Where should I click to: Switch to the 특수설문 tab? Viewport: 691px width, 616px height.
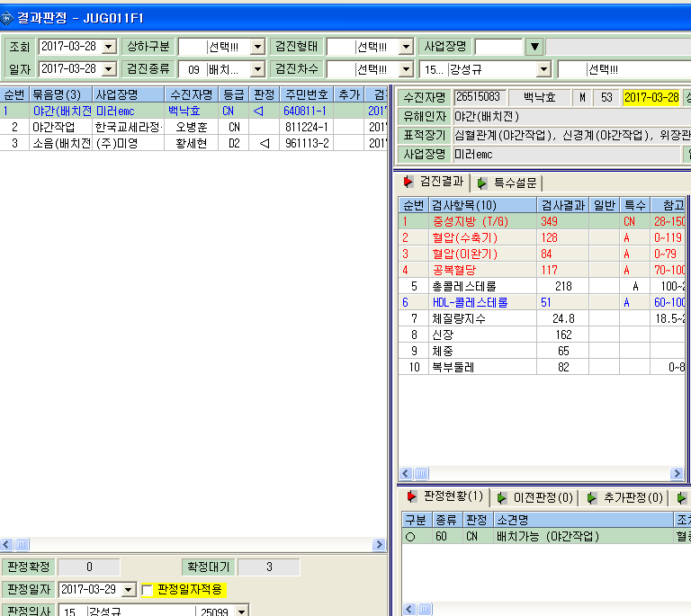pyautogui.click(x=507, y=183)
